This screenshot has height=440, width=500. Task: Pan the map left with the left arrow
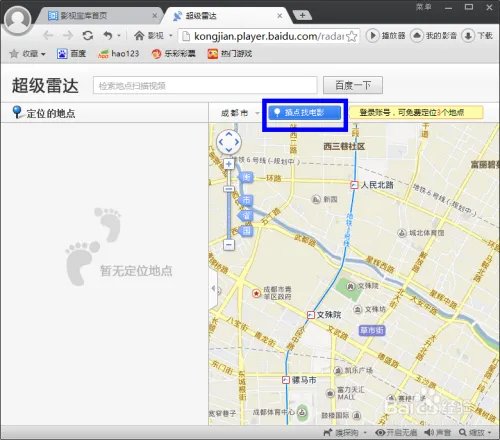221,142
